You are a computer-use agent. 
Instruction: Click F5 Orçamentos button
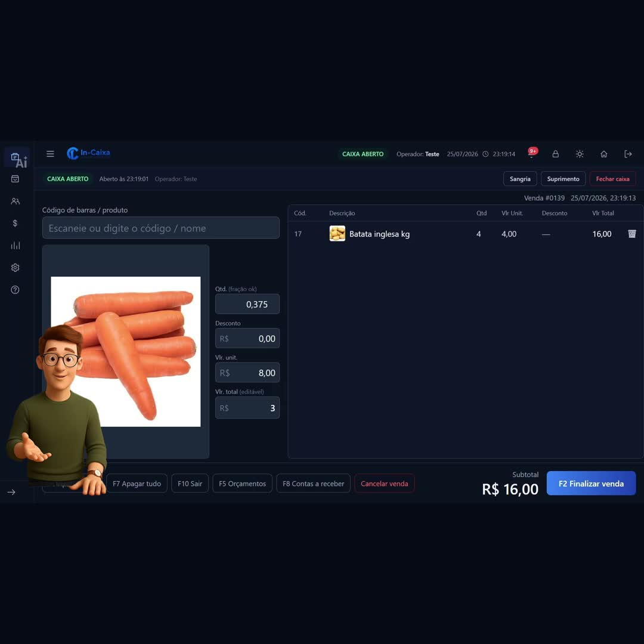tap(242, 484)
